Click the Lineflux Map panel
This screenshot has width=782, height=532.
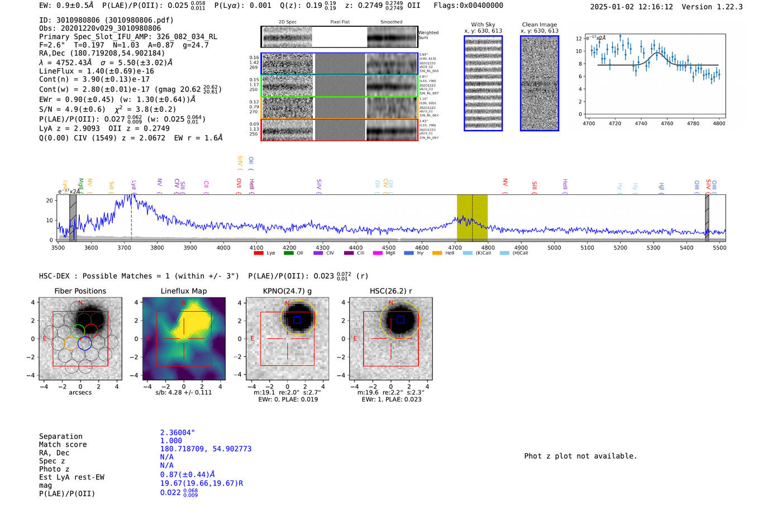pos(184,339)
